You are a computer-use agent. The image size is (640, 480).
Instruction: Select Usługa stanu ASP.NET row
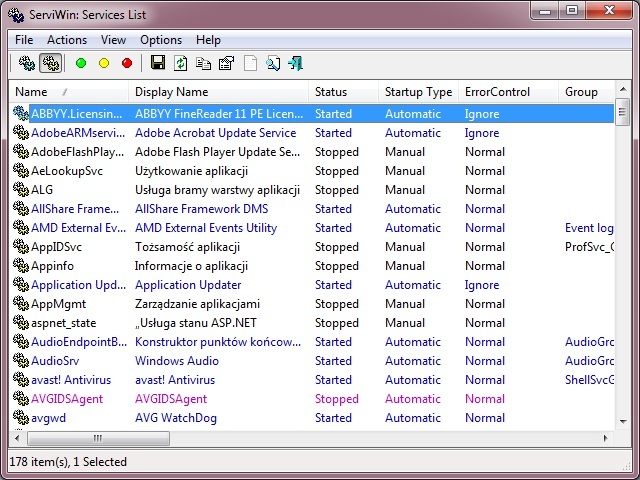pyautogui.click(x=313, y=322)
